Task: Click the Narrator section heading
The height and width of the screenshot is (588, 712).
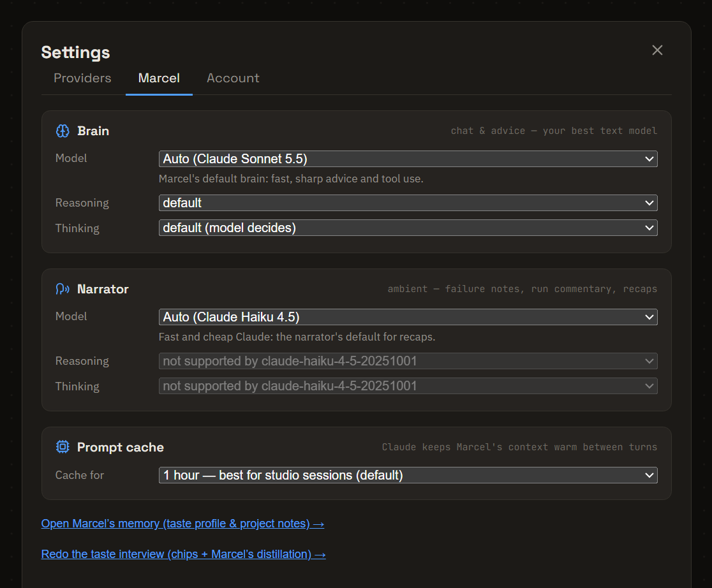Action: tap(103, 289)
